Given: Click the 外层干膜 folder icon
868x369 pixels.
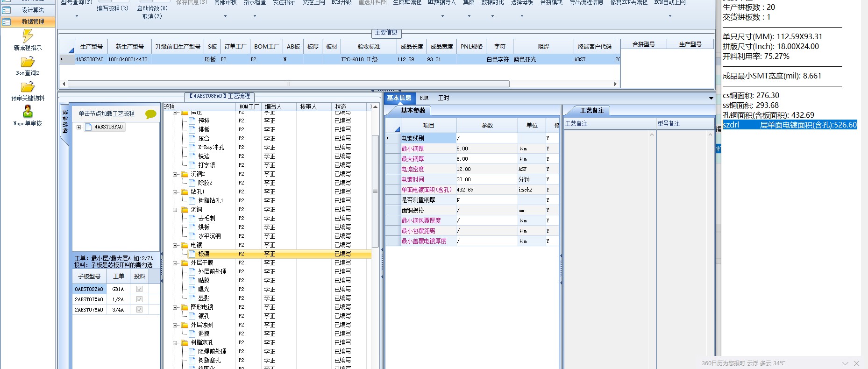Looking at the screenshot, I should (185, 263).
